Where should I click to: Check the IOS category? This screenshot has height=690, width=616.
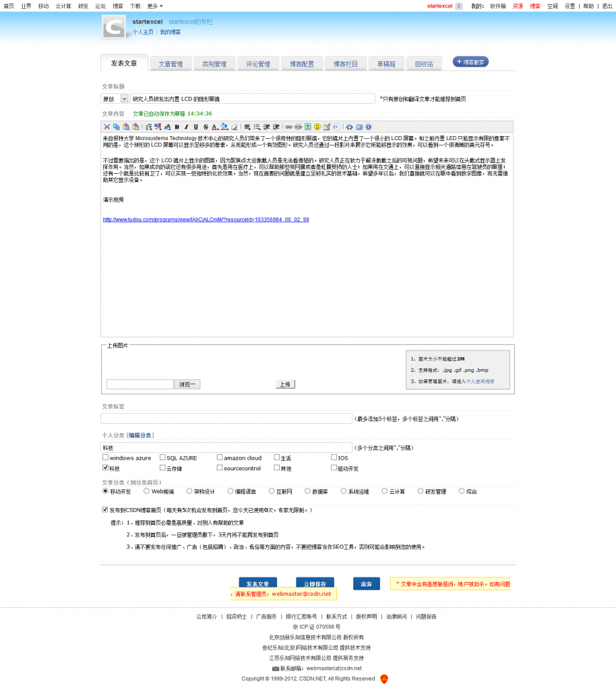coord(334,458)
